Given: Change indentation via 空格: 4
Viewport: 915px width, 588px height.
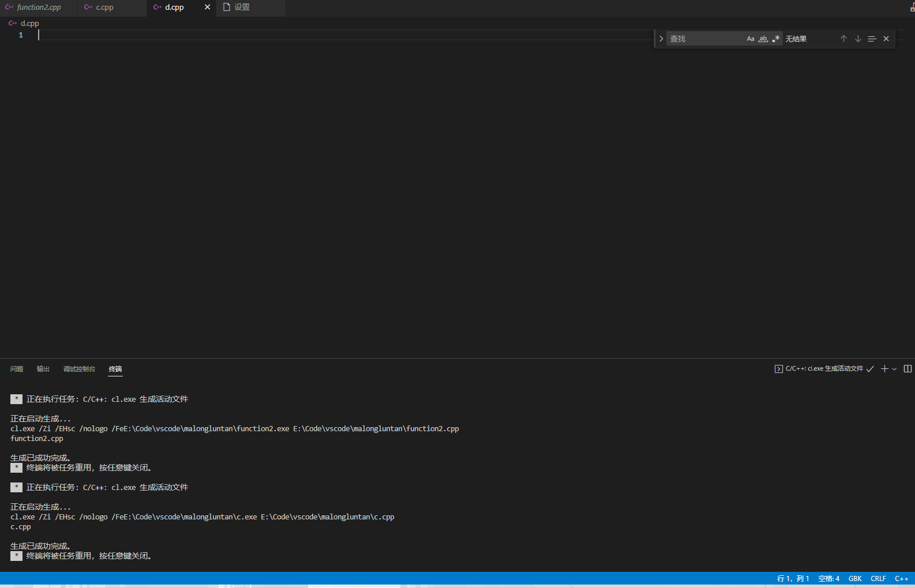Looking at the screenshot, I should coord(828,578).
